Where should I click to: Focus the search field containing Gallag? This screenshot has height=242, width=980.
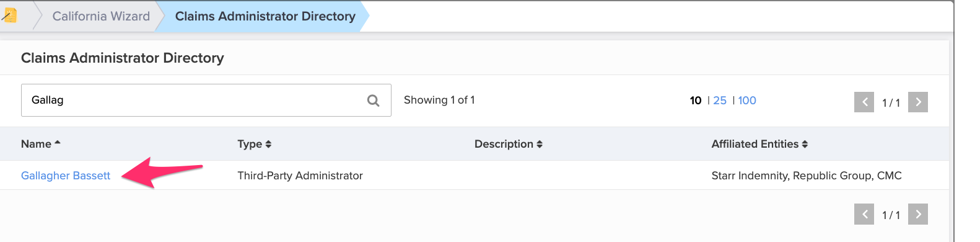click(x=206, y=100)
